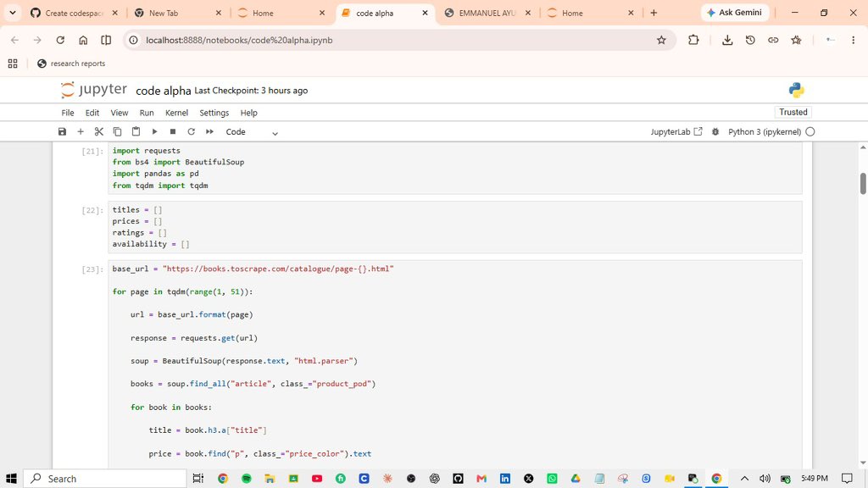Cut the selected cell with scissors icon
Screen dimensions: 868x488
[x=98, y=131]
